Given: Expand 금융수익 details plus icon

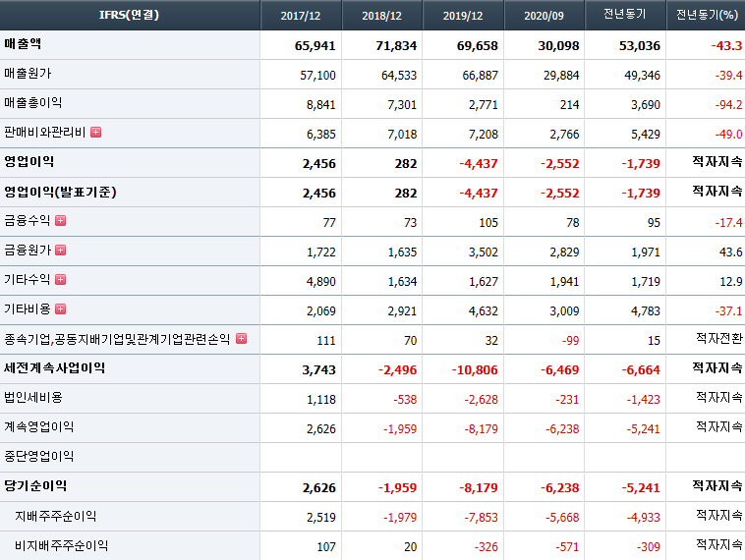Looking at the screenshot, I should click(x=60, y=220).
